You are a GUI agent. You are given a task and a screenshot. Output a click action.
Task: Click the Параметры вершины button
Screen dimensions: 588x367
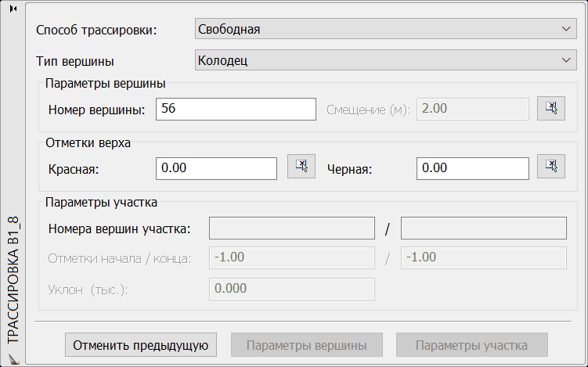[306, 345]
